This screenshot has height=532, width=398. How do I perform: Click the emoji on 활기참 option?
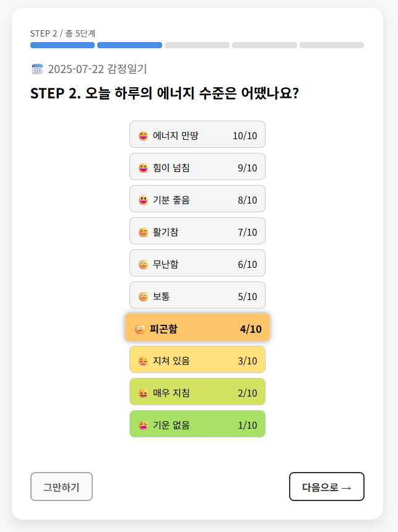144,232
